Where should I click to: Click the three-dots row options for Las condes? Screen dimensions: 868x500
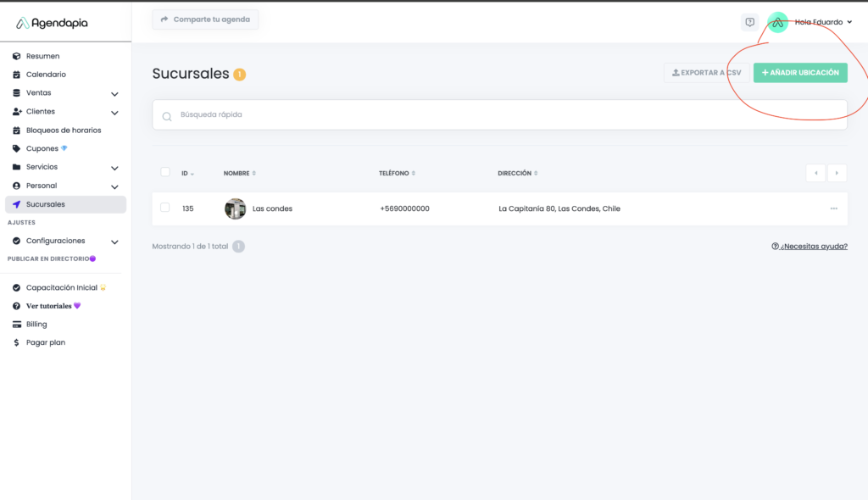[833, 208]
